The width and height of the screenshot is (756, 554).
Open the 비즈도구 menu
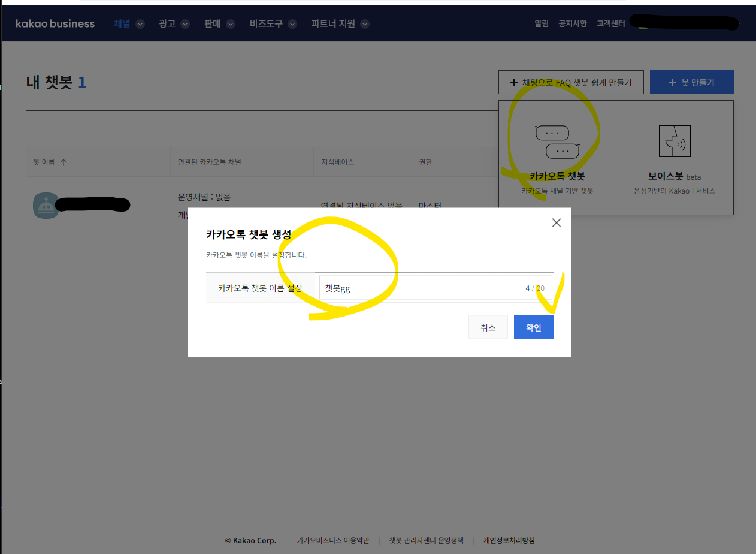pyautogui.click(x=266, y=24)
